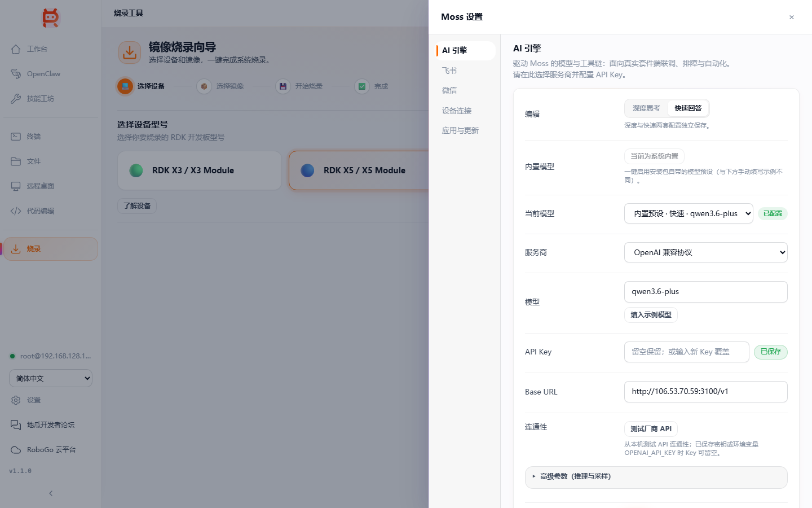The height and width of the screenshot is (508, 812).
Task: Open 地瓜开发者论坛 chat icon
Action: point(16,425)
